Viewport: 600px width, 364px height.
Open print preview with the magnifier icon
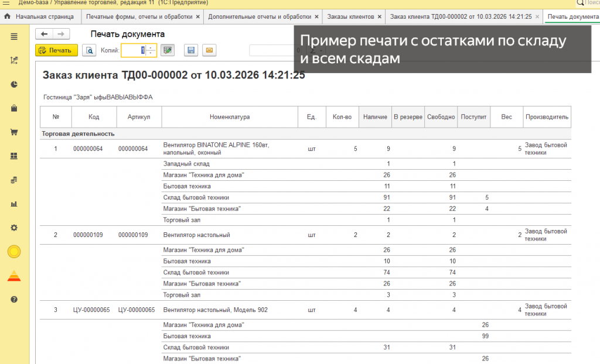(x=89, y=50)
